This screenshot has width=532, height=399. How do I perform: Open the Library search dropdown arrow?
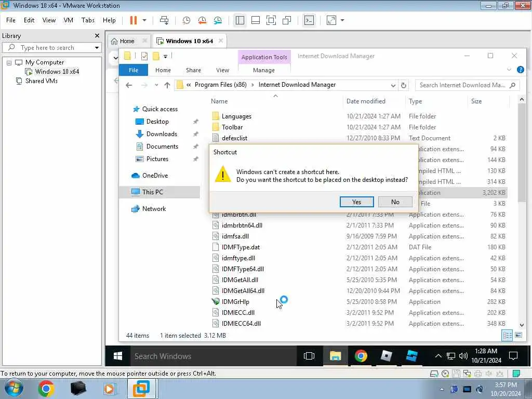click(97, 48)
